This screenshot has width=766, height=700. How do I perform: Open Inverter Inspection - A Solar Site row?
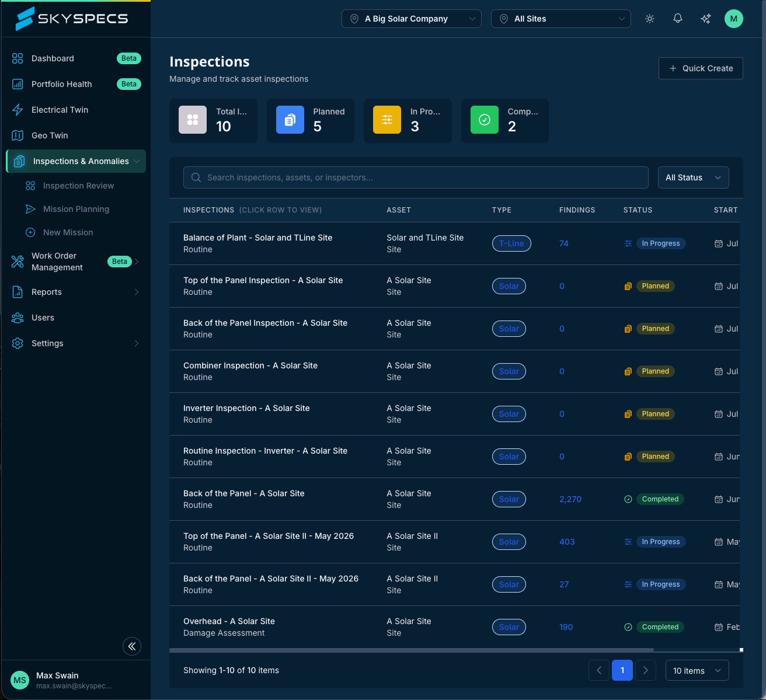(x=454, y=414)
